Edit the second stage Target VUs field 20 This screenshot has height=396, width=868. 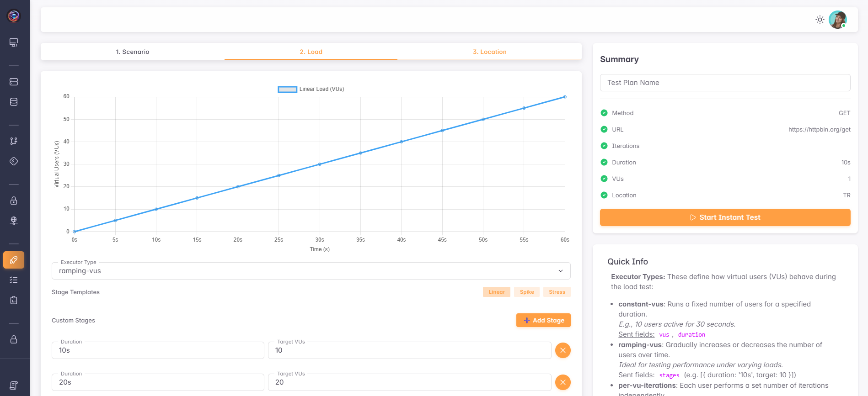(x=410, y=382)
